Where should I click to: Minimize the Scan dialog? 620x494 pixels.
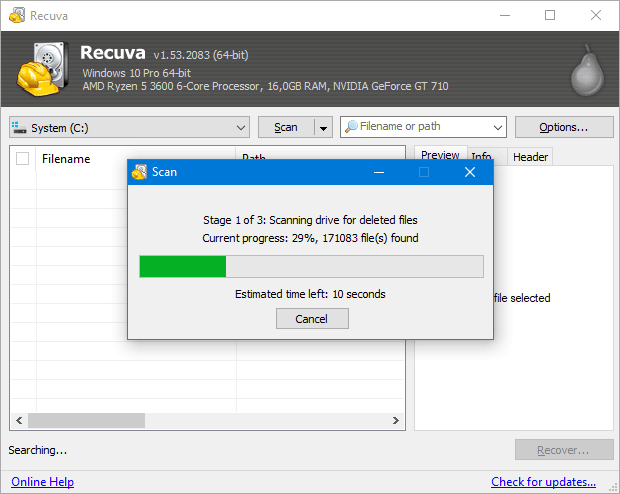click(379, 172)
